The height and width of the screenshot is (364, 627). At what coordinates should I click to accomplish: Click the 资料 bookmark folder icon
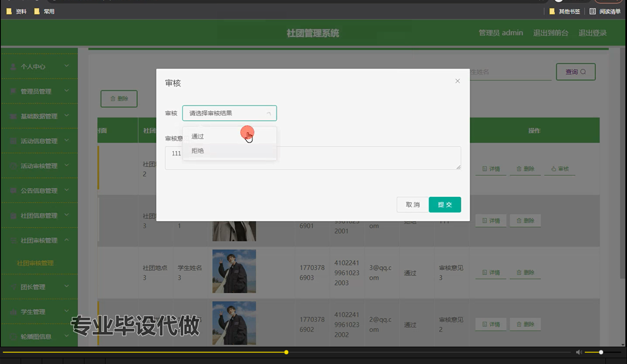(9, 11)
